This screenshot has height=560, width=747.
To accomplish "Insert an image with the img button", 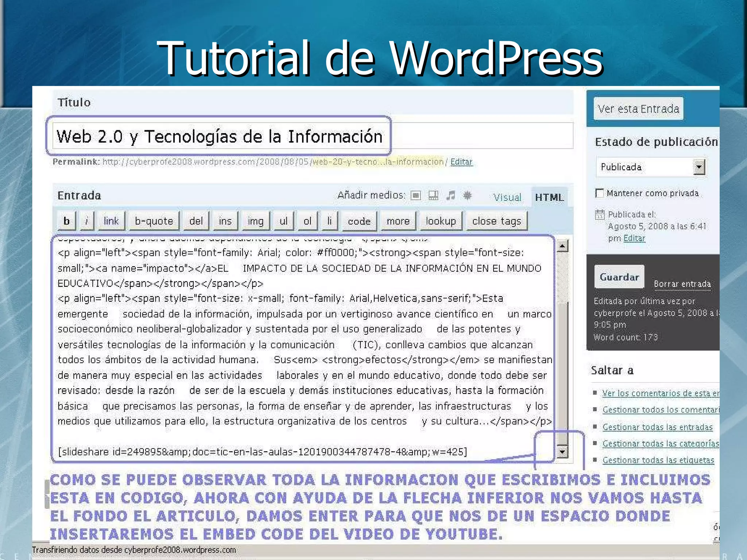I will coord(255,221).
